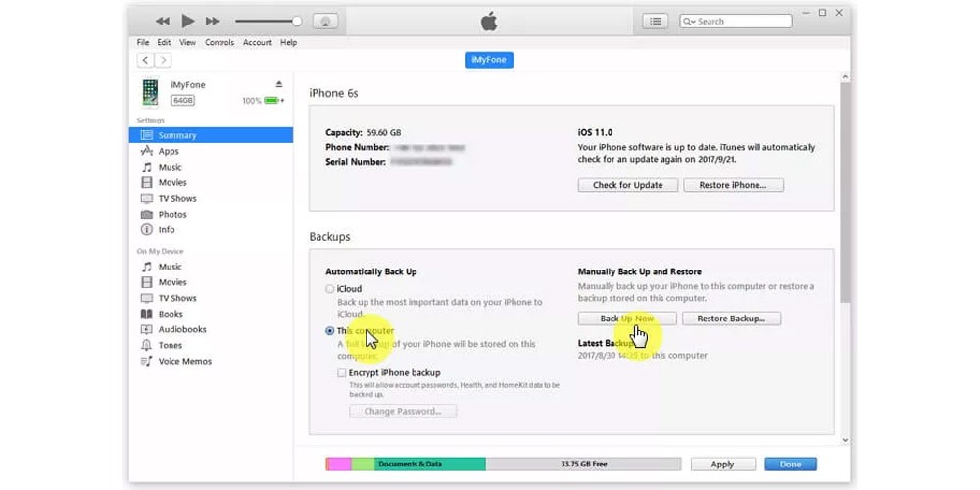Click the Done button
Screen dimensions: 980x490
point(791,465)
